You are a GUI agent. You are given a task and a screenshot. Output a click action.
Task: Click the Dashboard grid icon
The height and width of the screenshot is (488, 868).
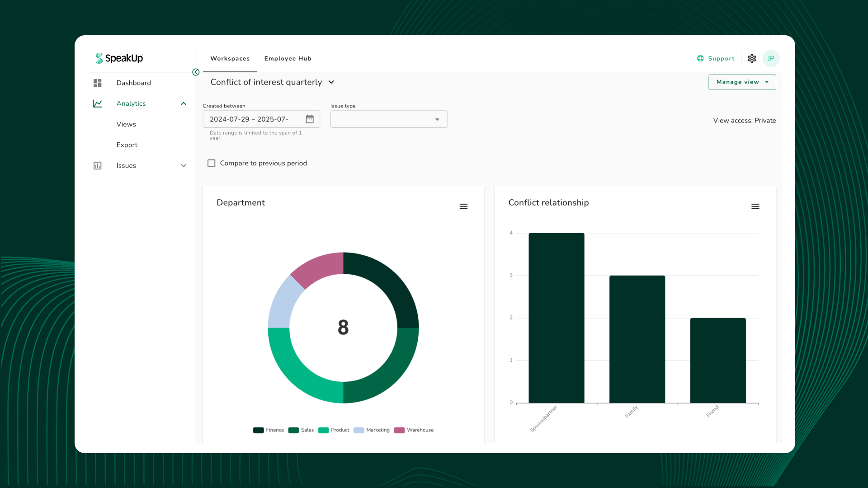click(x=98, y=83)
